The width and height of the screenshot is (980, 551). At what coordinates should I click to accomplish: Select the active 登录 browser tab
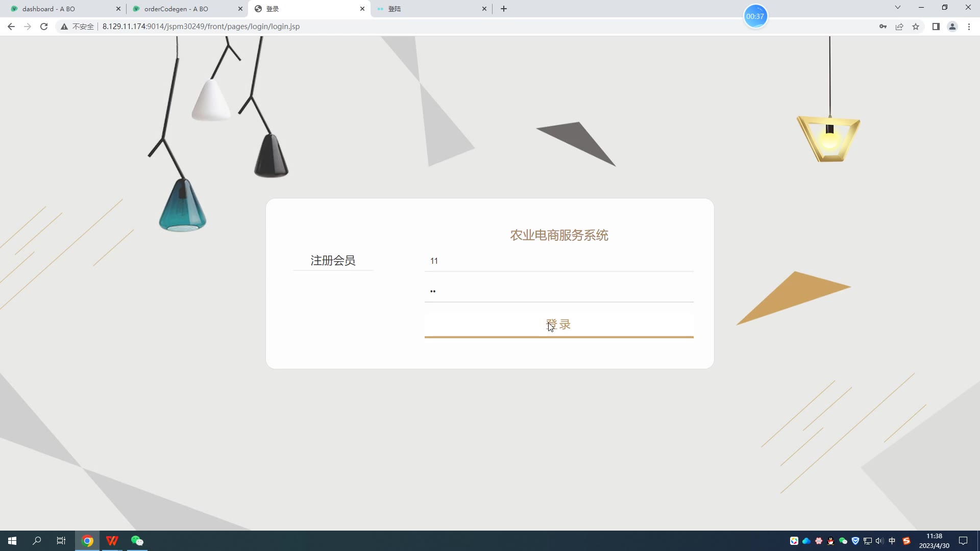click(308, 9)
